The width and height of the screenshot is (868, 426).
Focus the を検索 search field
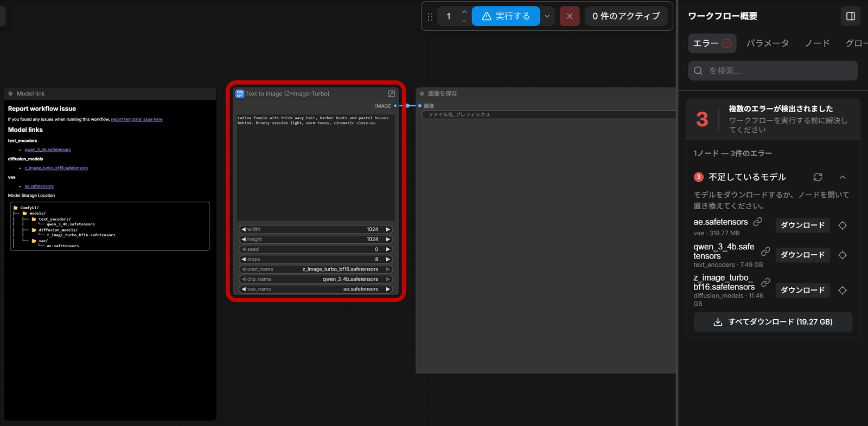pyautogui.click(x=773, y=70)
